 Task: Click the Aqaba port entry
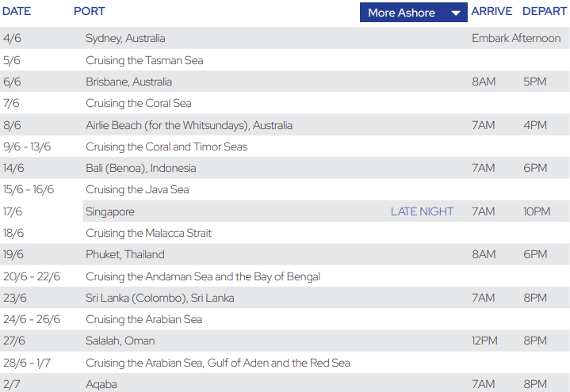101,384
